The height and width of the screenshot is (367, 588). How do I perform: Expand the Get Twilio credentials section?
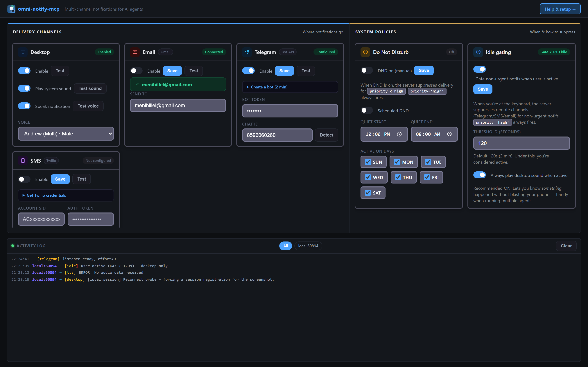point(46,195)
